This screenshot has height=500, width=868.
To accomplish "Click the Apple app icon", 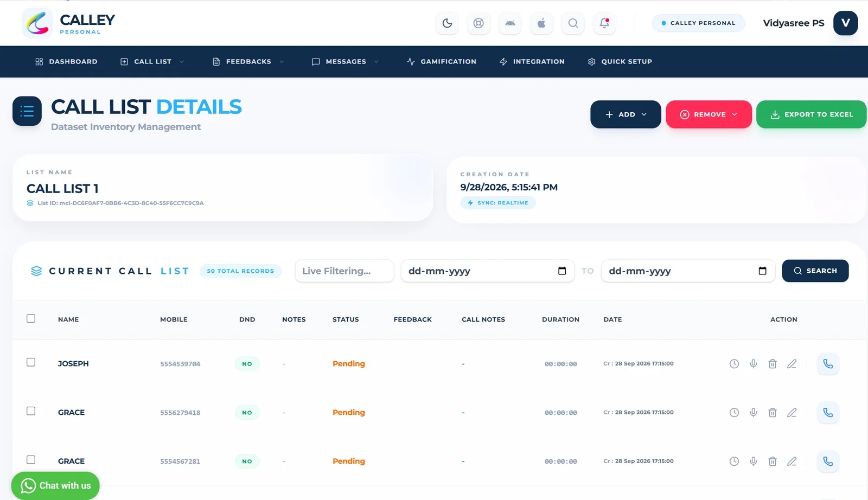I will click(x=541, y=23).
